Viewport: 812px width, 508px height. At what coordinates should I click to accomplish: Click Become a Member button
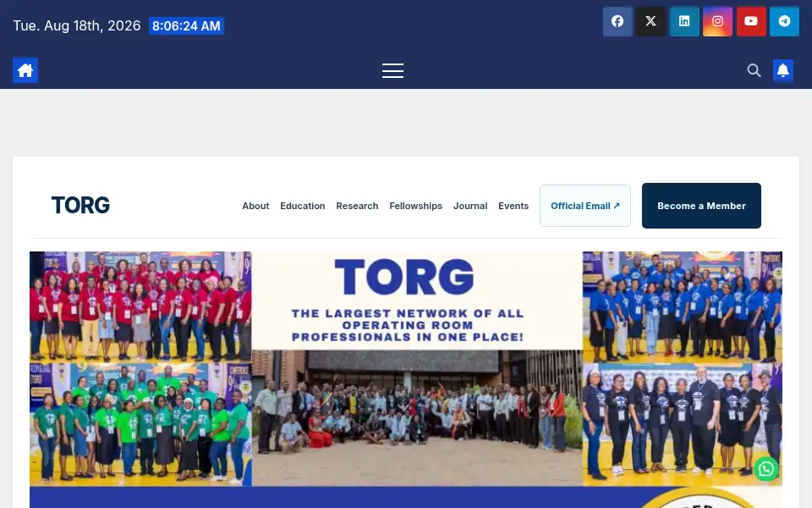(x=701, y=206)
